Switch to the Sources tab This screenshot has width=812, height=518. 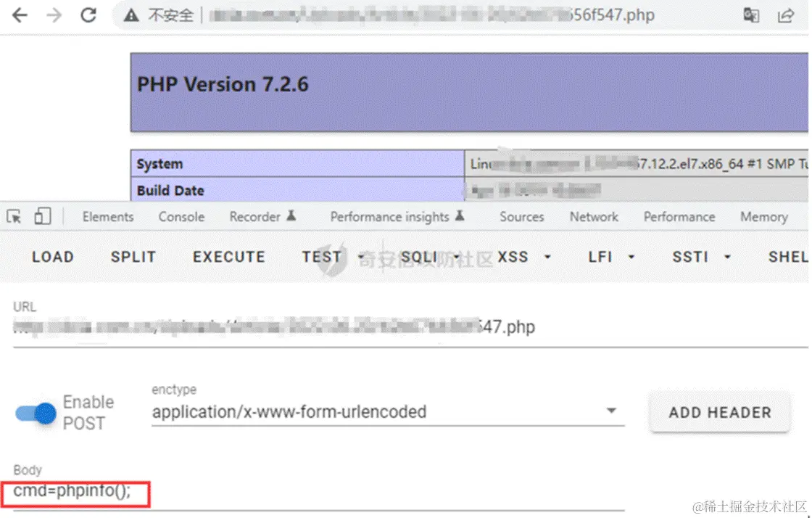click(521, 216)
